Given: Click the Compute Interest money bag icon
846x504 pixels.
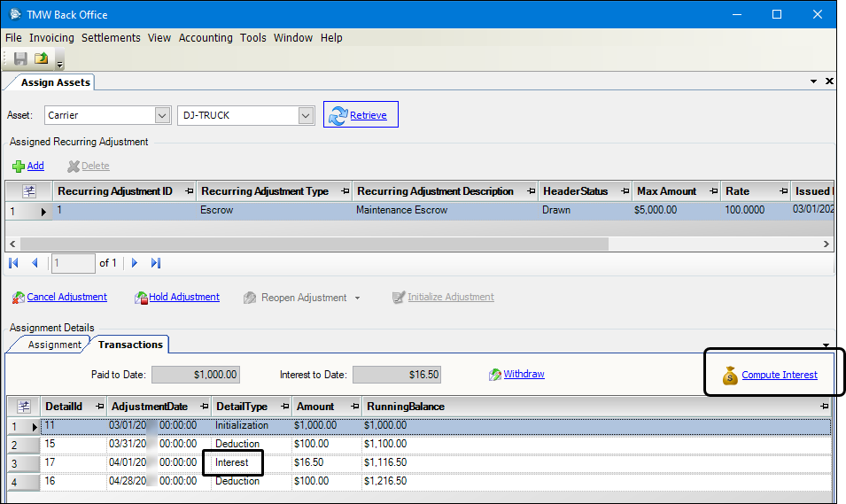Looking at the screenshot, I should point(730,376).
